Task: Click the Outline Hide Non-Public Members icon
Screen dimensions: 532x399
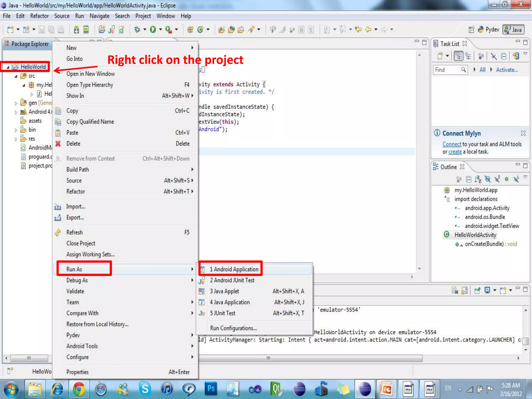Action: 507,179
